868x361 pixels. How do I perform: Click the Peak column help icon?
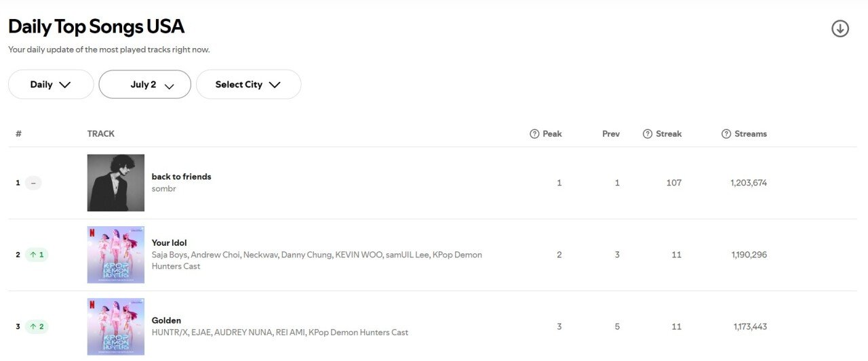(x=534, y=134)
